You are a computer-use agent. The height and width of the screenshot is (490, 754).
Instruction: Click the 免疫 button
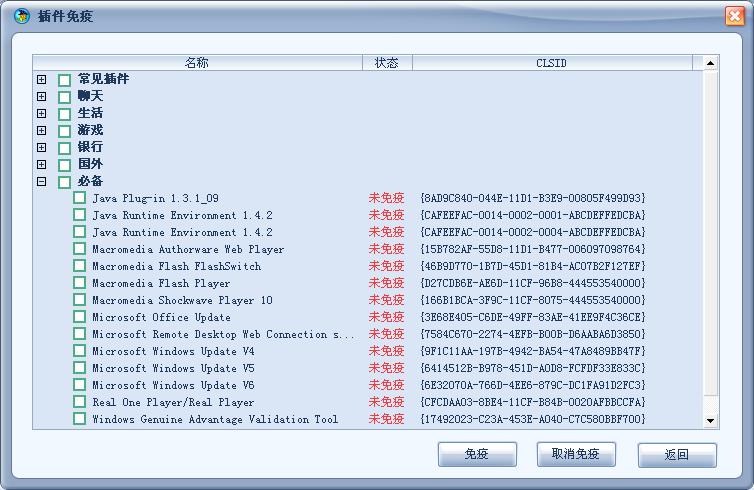tap(477, 454)
